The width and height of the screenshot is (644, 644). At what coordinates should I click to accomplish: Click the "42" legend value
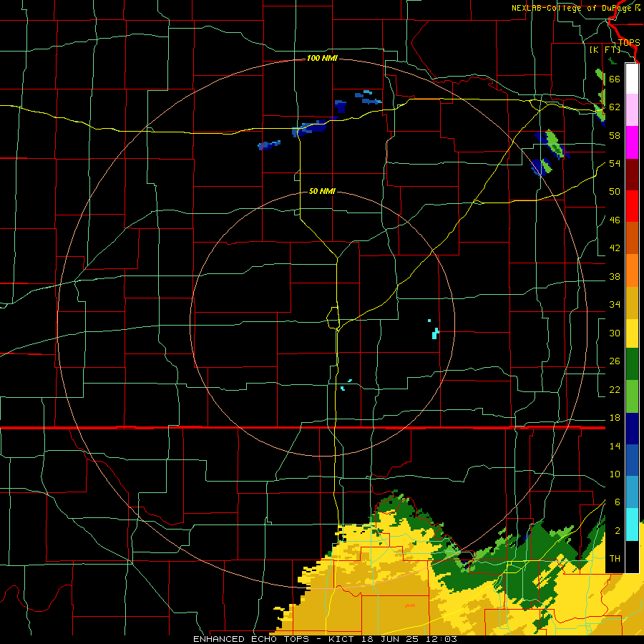(x=615, y=248)
